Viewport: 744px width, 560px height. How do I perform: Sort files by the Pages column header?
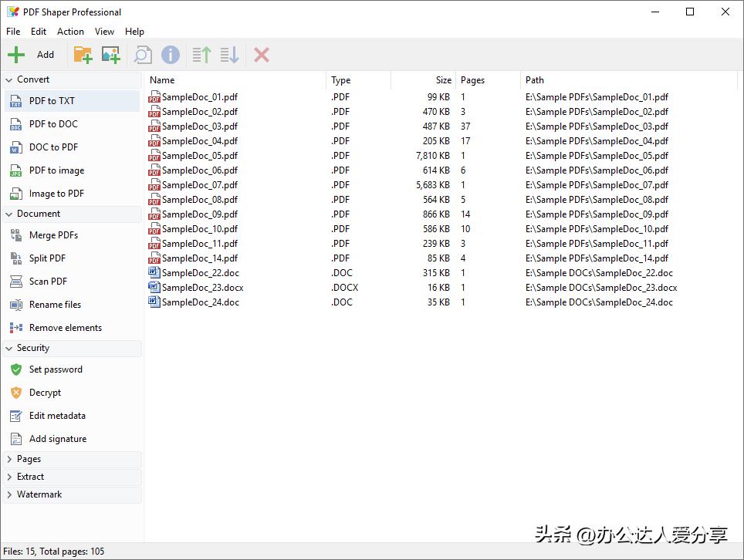489,80
